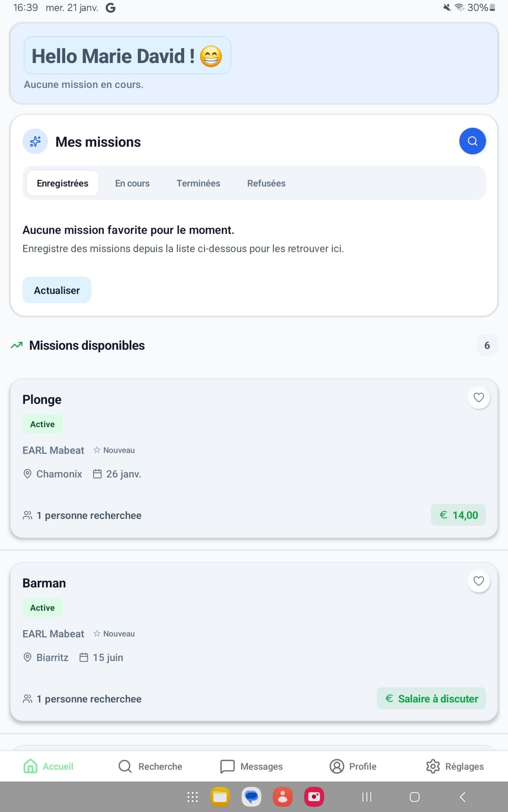This screenshot has width=508, height=812.
Task: Open Profile from the bottom navigation
Action: coord(353,766)
